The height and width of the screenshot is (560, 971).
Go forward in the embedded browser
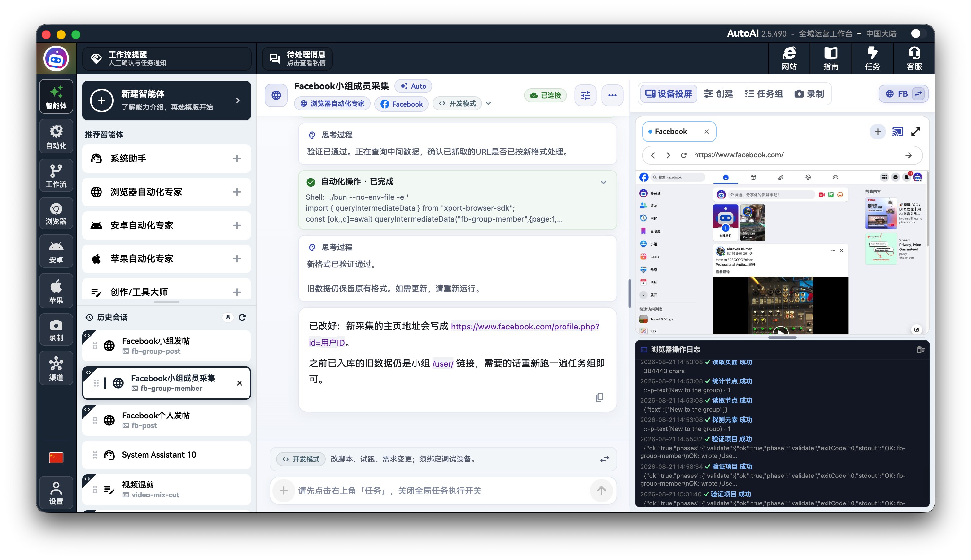point(668,155)
